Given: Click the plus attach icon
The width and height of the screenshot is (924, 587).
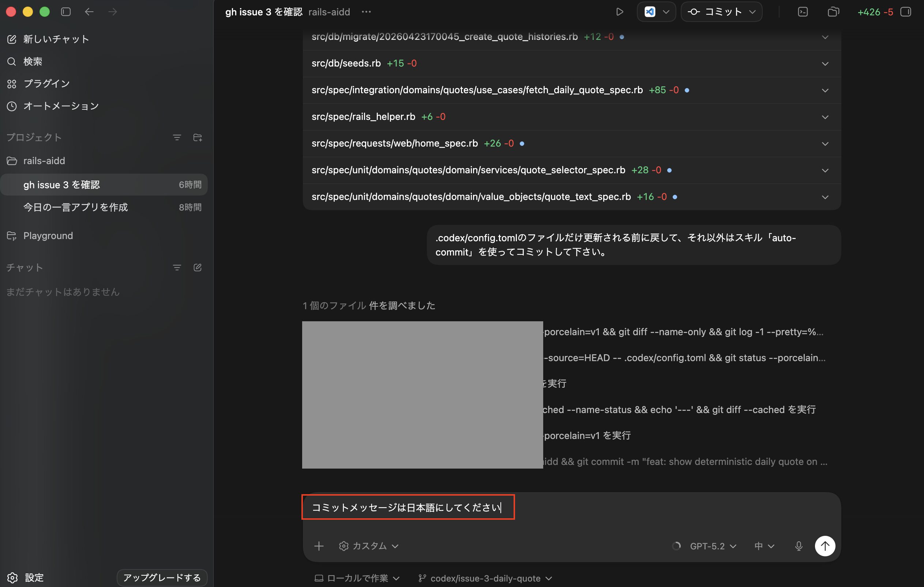Looking at the screenshot, I should pos(319,546).
